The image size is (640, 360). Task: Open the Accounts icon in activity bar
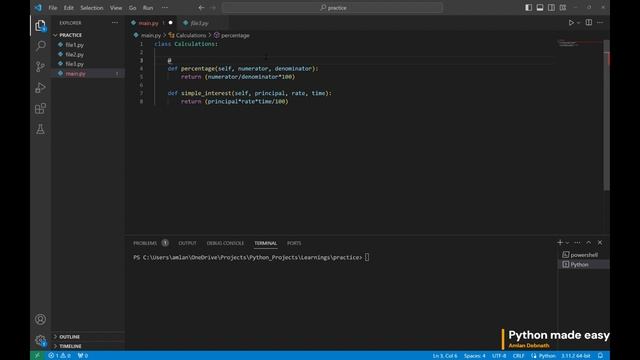coord(40,319)
